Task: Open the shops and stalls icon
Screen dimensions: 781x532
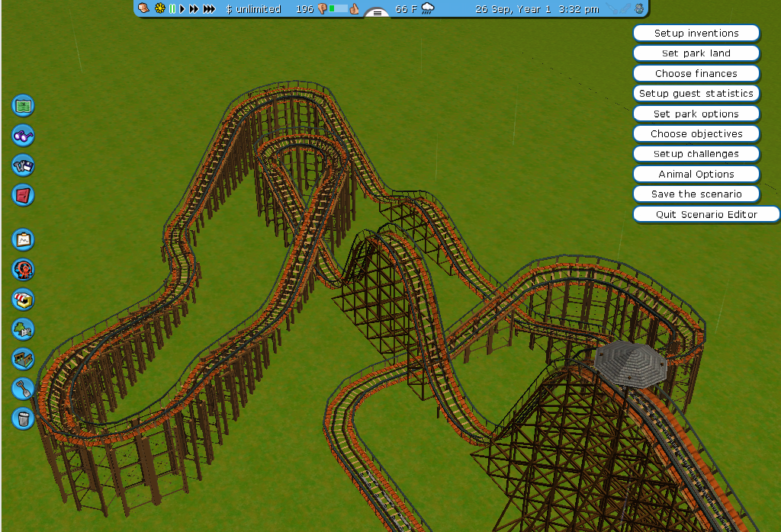Action: (24, 299)
